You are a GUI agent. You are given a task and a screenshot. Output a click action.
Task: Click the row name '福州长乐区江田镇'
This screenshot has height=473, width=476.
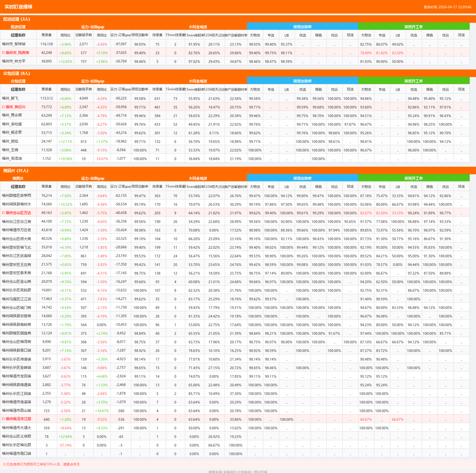click(x=17, y=393)
